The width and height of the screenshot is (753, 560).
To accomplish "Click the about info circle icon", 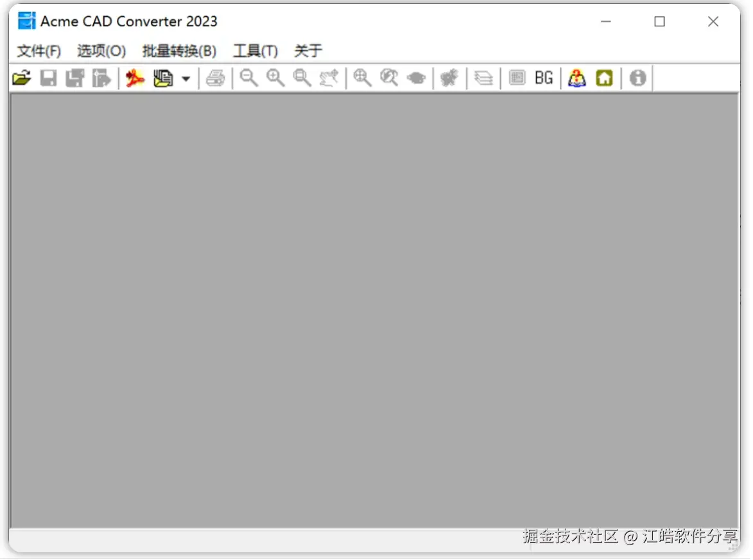I will [x=637, y=78].
